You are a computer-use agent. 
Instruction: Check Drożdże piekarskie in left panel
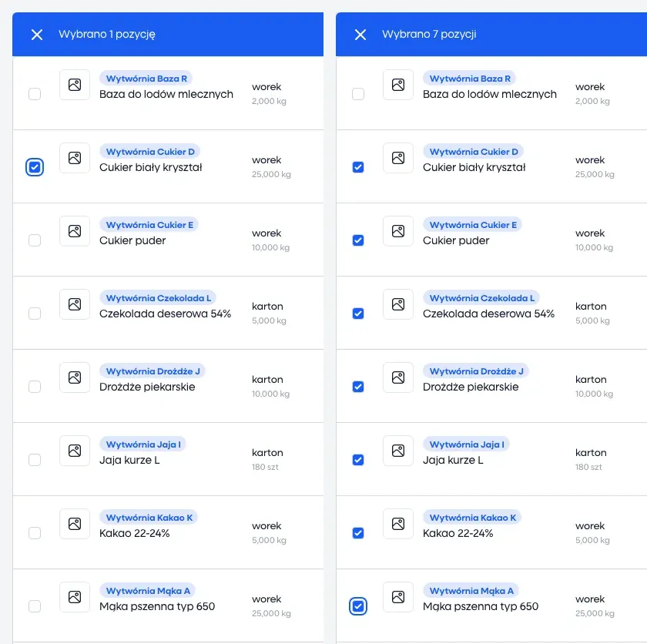pos(35,387)
